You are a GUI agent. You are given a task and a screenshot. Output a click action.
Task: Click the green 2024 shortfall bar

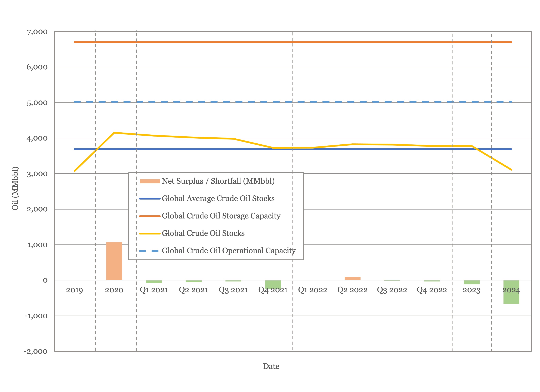tap(511, 292)
